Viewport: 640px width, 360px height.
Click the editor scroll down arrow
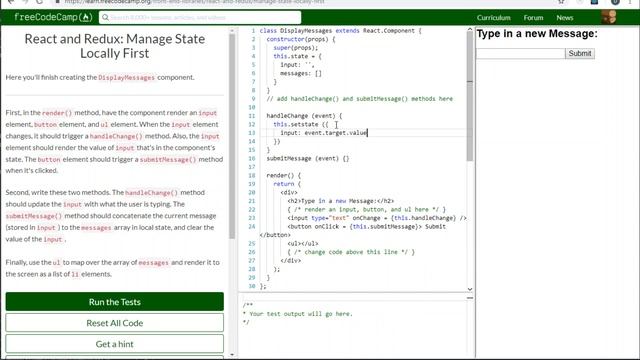click(470, 289)
